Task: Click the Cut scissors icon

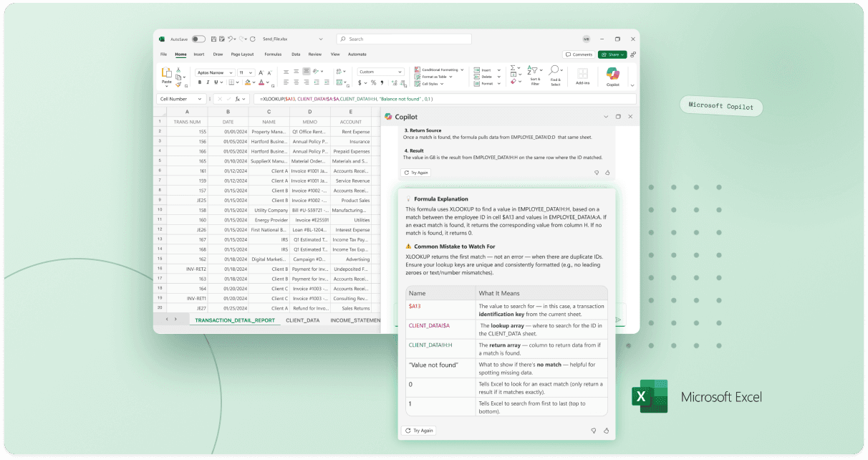Action: coord(178,70)
